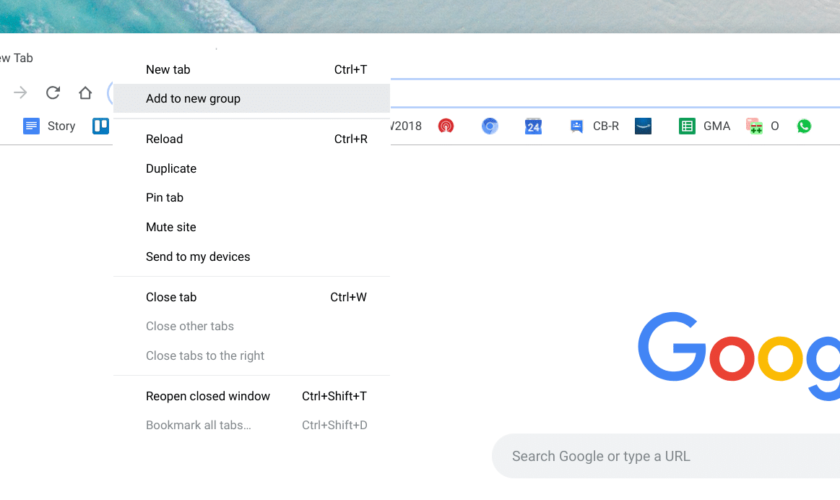Open the GMA spreadsheet bookmark
The image size is (840, 500).
pos(704,126)
